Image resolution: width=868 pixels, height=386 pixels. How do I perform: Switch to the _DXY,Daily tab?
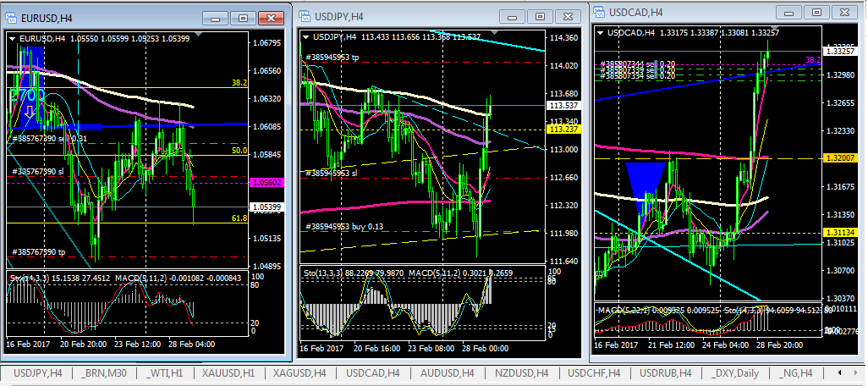[x=734, y=372]
